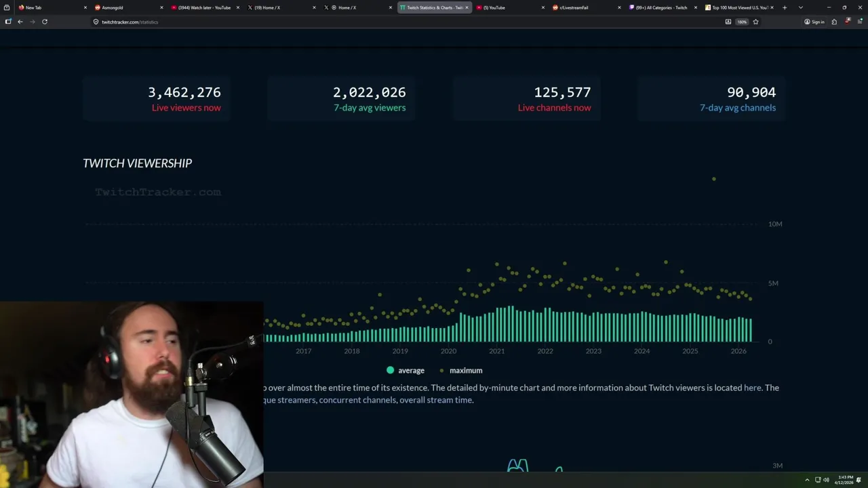The height and width of the screenshot is (488, 868).
Task: Open the Sign in account button
Action: pos(814,22)
